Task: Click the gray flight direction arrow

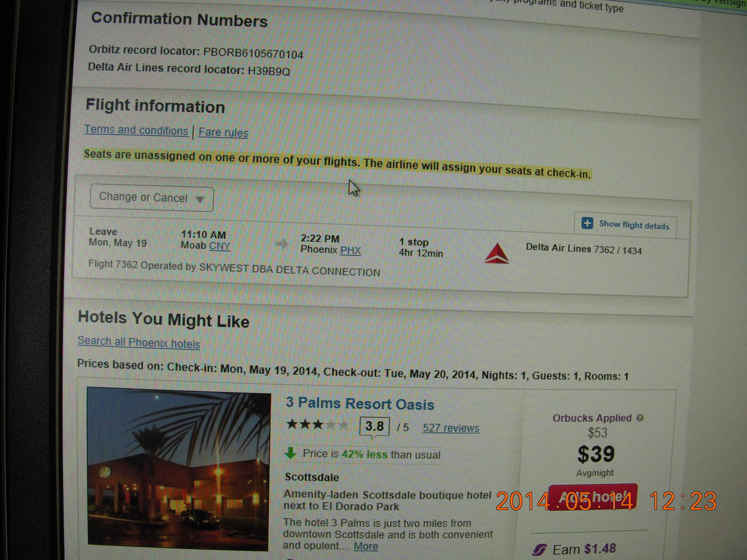Action: click(282, 244)
